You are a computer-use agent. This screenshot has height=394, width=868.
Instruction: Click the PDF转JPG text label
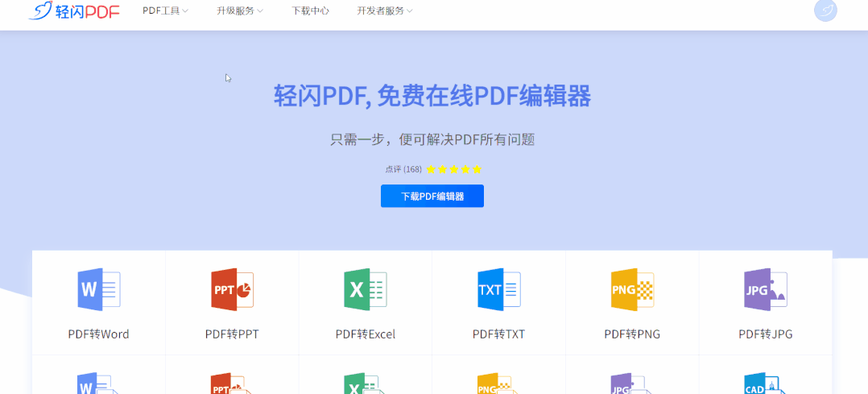[766, 334]
